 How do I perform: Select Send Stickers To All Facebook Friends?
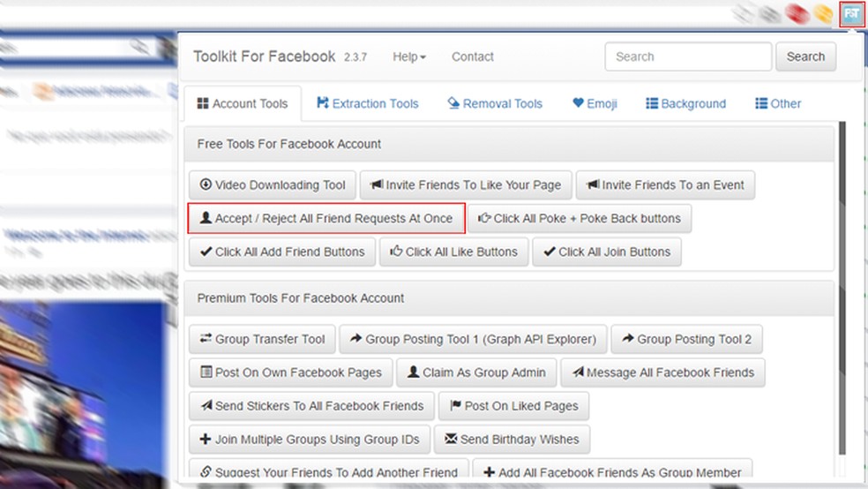[311, 406]
